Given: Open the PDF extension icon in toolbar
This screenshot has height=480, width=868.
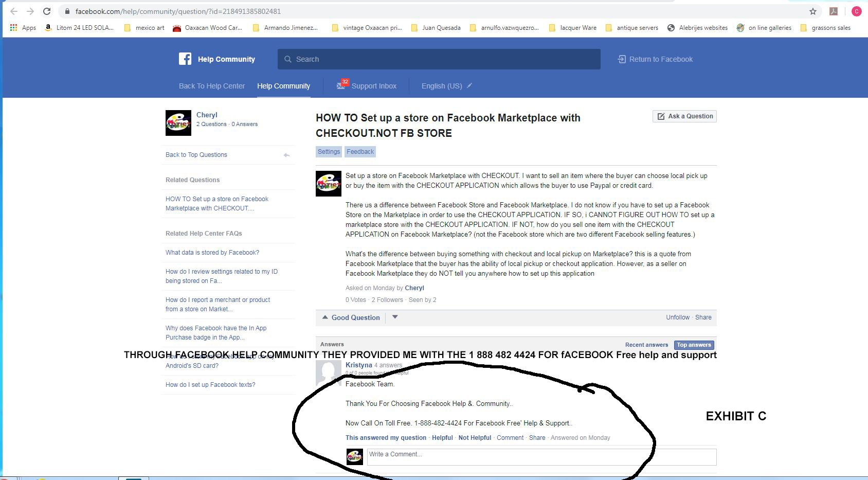Looking at the screenshot, I should click(x=834, y=11).
